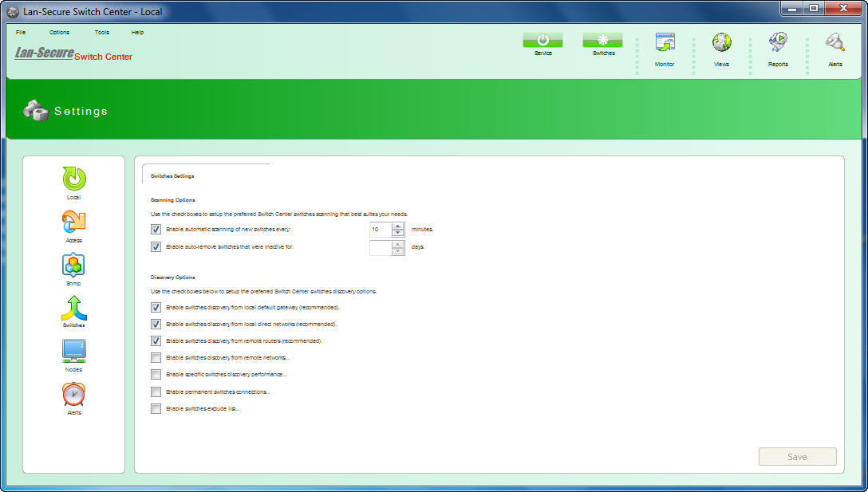868x492 pixels.
Task: Toggle discovery from remote routers checkbox
Action: click(x=156, y=341)
